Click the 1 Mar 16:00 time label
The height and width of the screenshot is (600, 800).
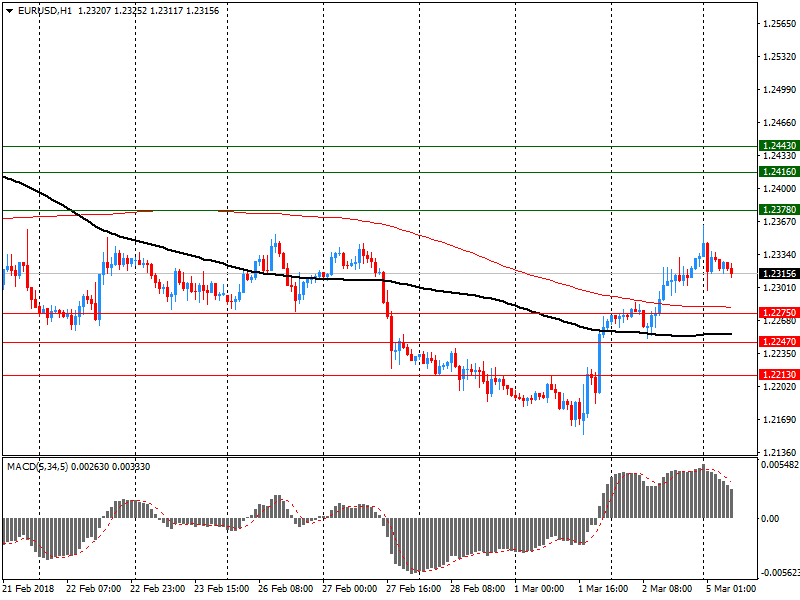point(603,589)
